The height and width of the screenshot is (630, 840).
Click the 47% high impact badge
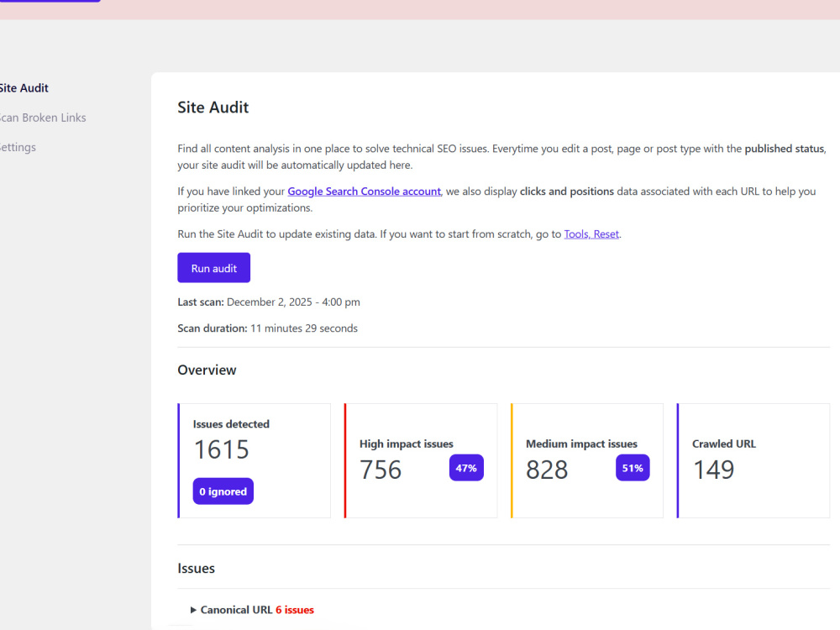point(466,468)
